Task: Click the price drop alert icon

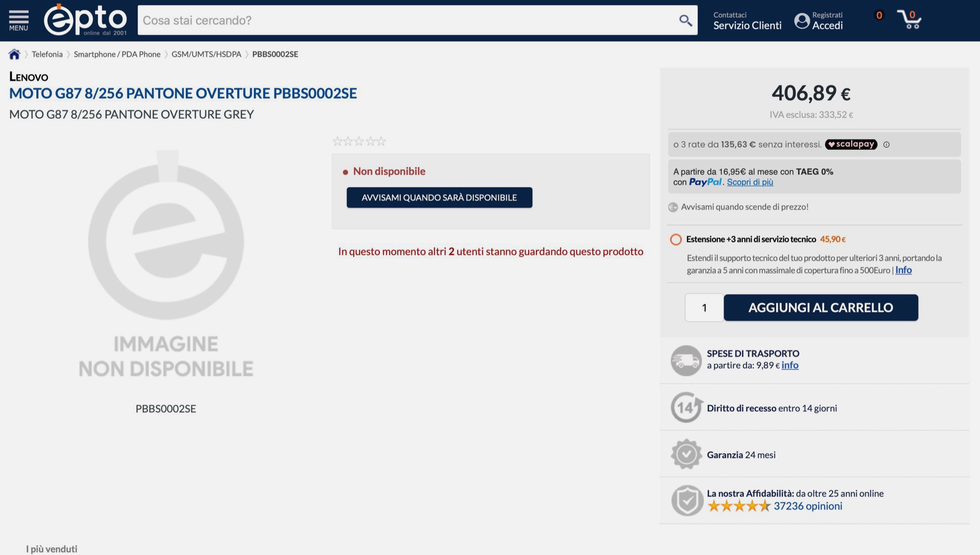Action: coord(673,207)
